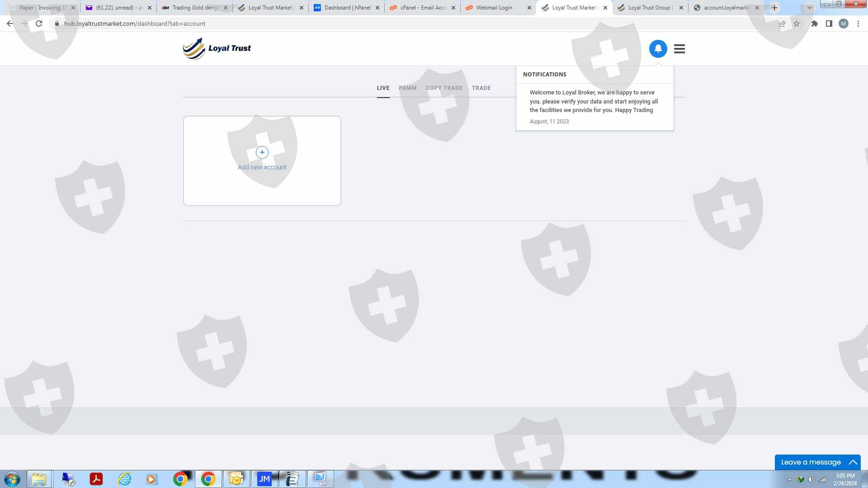Bookmark this page with star icon
The width and height of the screenshot is (868, 488).
797,23
